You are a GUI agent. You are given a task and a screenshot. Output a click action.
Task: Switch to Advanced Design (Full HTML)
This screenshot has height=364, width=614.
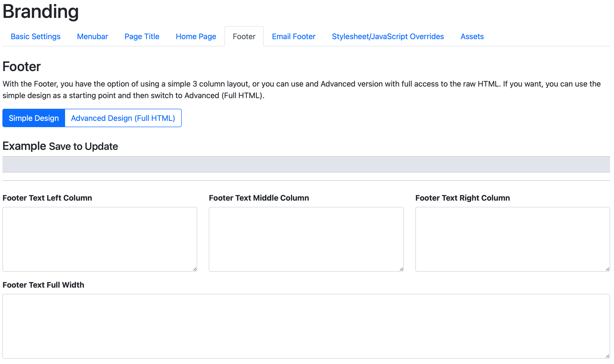click(x=123, y=118)
